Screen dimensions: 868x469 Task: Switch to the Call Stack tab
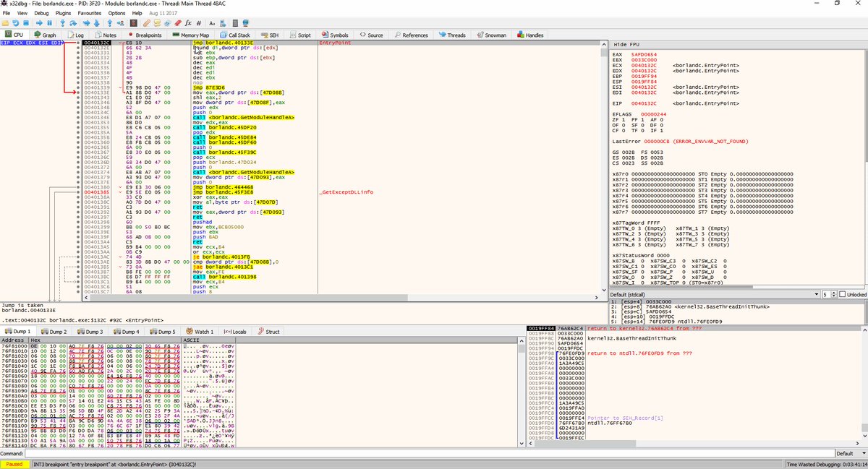click(x=234, y=35)
